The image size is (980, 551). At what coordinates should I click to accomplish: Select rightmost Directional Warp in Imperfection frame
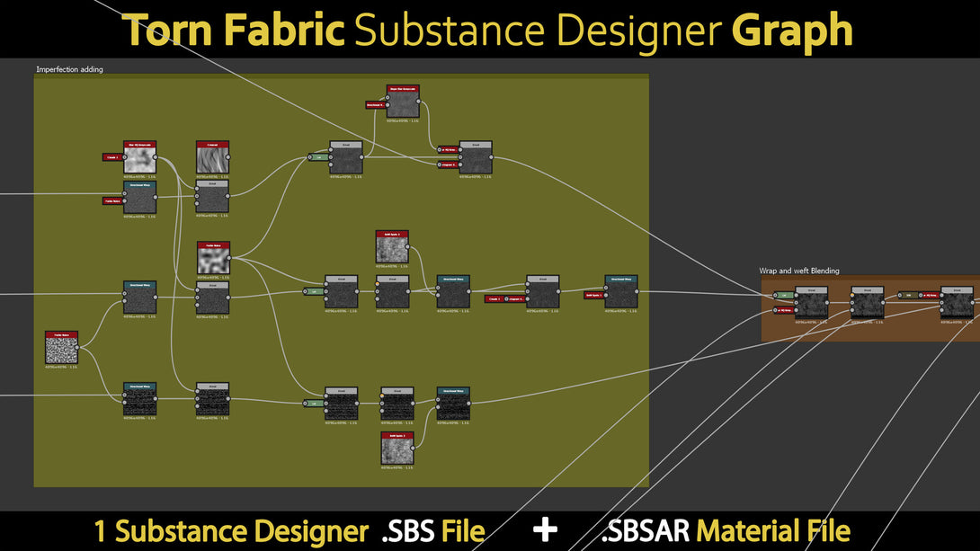click(621, 292)
